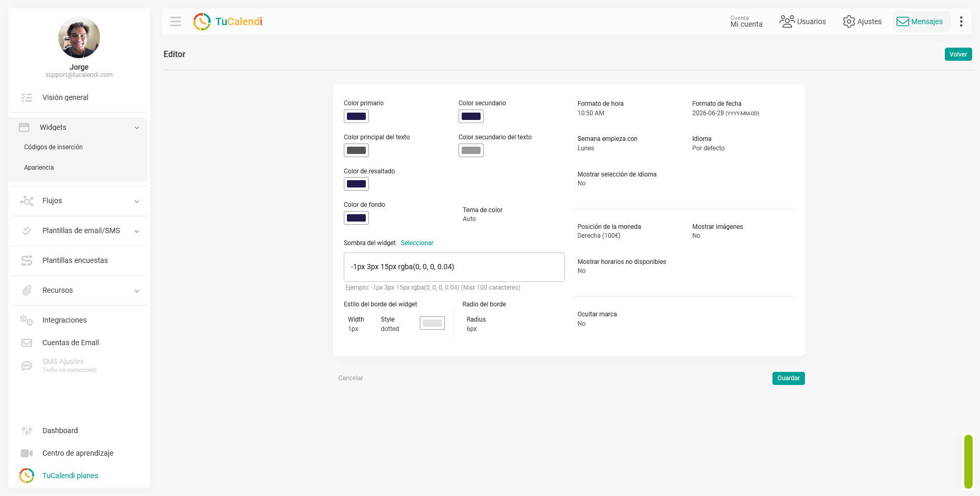Viewport: 980px width, 496px height.
Task: Pick the widget border color swatch
Action: [432, 323]
